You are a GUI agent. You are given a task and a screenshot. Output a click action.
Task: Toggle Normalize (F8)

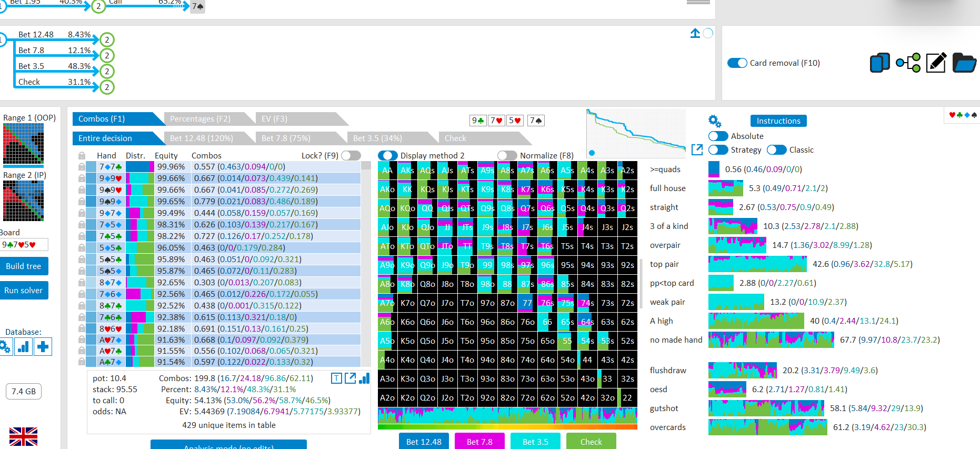tap(507, 155)
